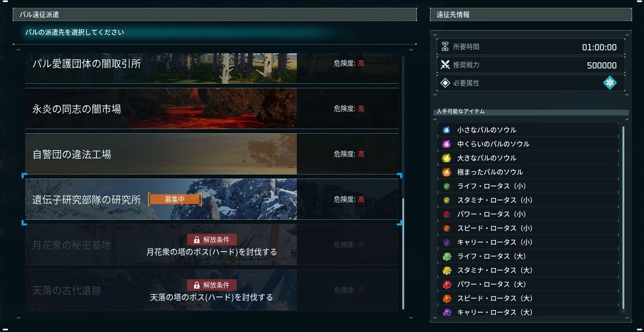Image resolution: width=644 pixels, height=332 pixels.
Task: Select 永炎の同志の闇市場 destination
Action: 212,109
